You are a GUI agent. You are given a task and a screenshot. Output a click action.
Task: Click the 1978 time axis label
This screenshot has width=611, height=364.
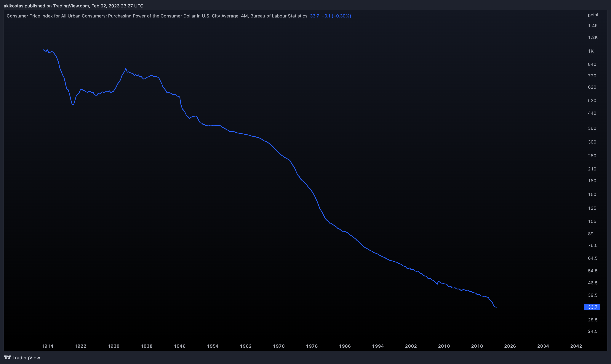click(x=312, y=346)
